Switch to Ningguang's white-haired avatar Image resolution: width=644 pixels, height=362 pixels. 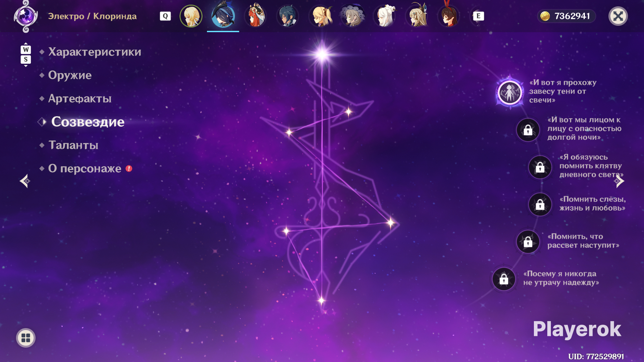tap(385, 16)
